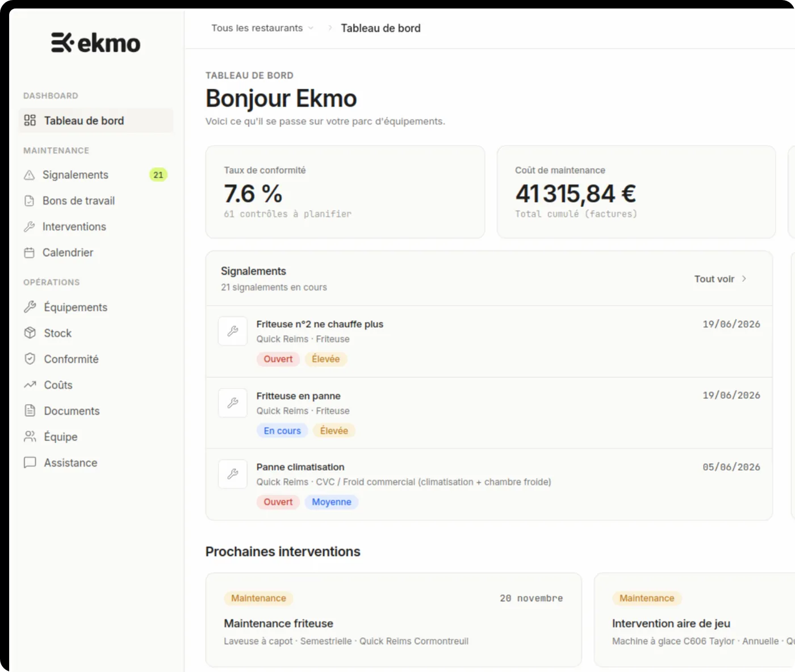The width and height of the screenshot is (795, 672).
Task: Open the Maintenance friteuse intervention card
Action: (394, 620)
